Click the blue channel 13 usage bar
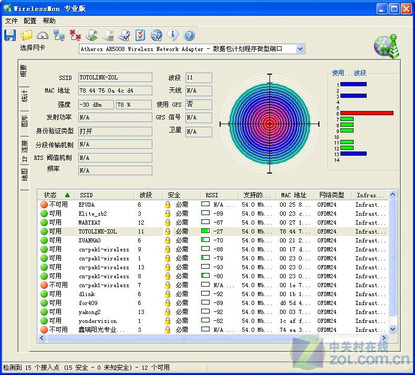Image resolution: width=415 pixels, height=375 pixels. pyautogui.click(x=353, y=154)
